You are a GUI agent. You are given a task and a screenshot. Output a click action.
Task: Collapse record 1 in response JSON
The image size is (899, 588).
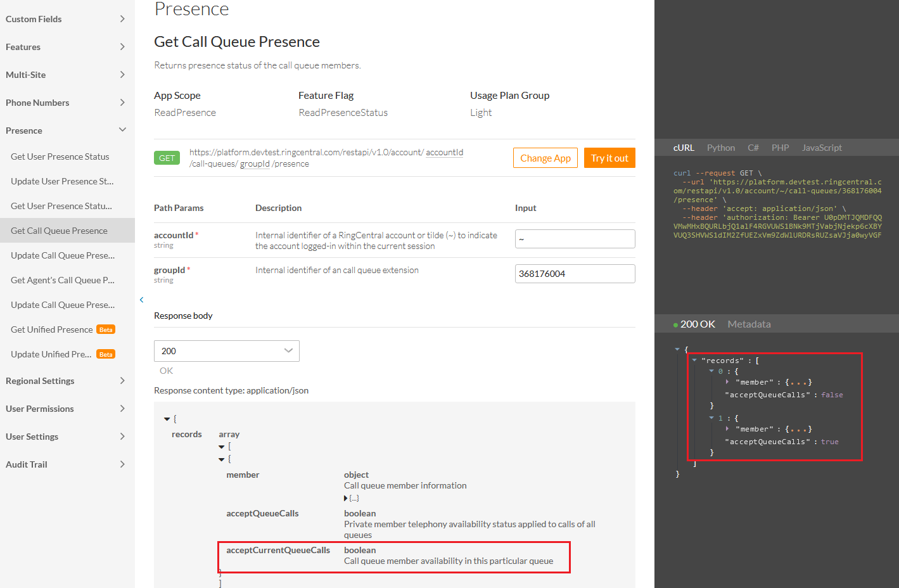(x=711, y=418)
